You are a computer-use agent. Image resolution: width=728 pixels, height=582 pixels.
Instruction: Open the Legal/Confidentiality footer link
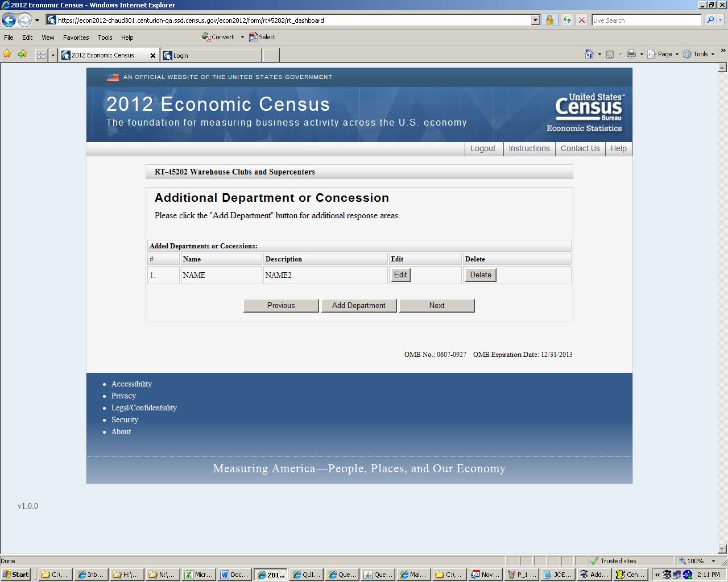[x=144, y=408]
